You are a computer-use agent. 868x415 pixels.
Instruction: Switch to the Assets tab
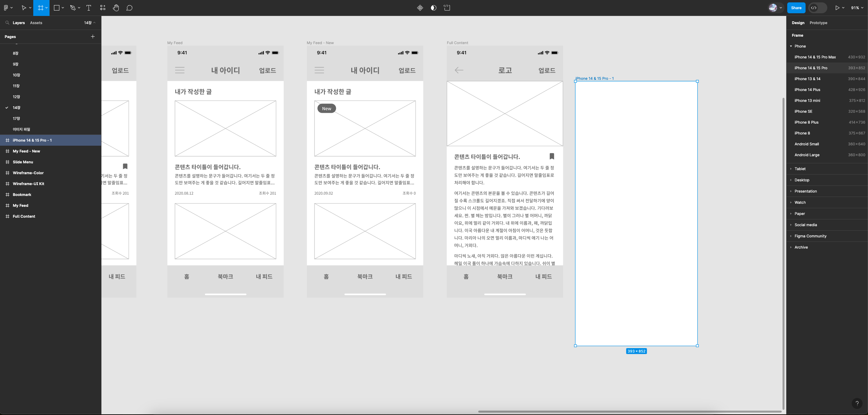36,23
